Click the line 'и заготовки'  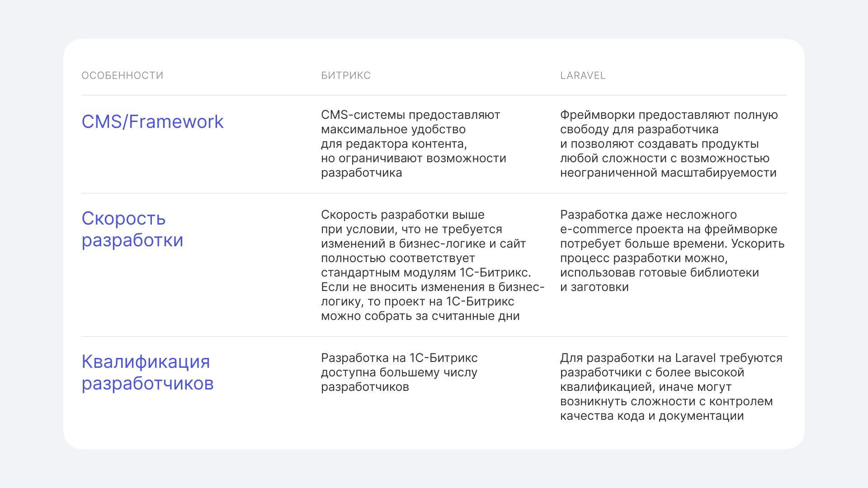[594, 287]
